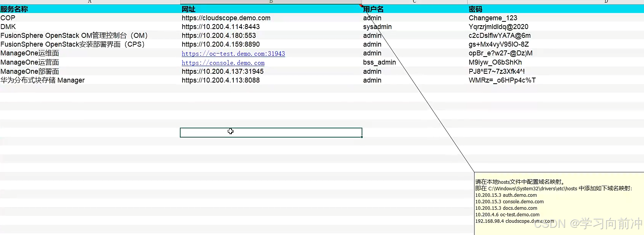
Task: Click the 10.200.15.3 docs.demo.com comment line
Action: [x=506, y=208]
